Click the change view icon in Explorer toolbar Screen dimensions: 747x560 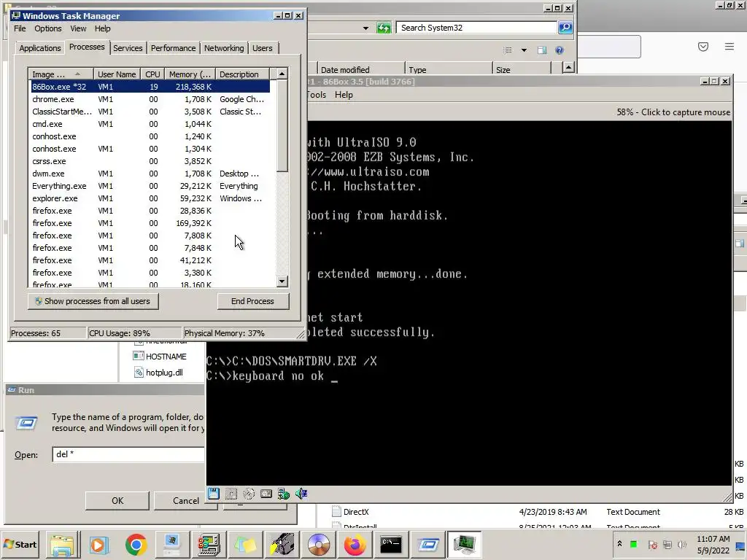click(508, 50)
